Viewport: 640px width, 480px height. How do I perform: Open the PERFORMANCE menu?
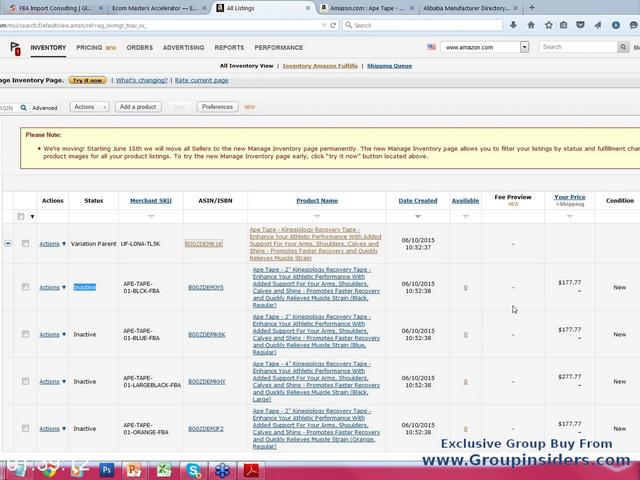tap(279, 48)
